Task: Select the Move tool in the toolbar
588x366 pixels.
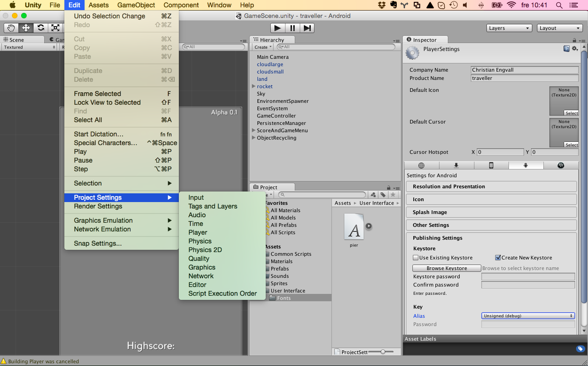Action: 26,28
